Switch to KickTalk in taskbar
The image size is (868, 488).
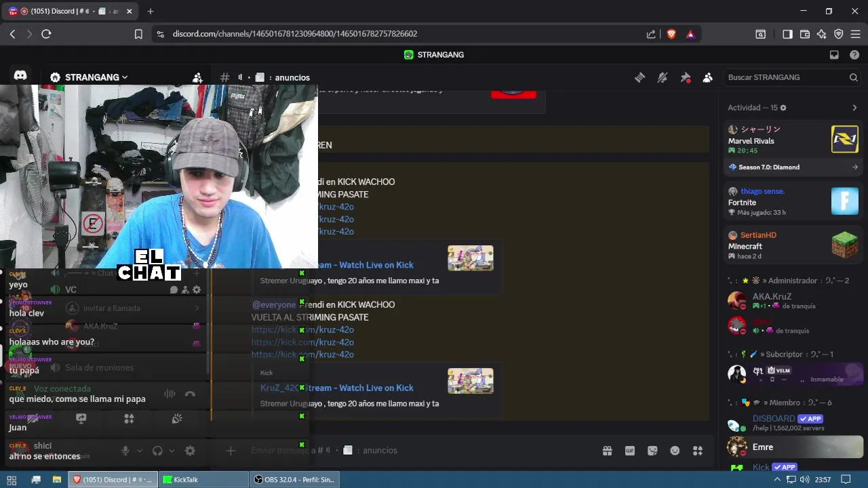coord(203,480)
